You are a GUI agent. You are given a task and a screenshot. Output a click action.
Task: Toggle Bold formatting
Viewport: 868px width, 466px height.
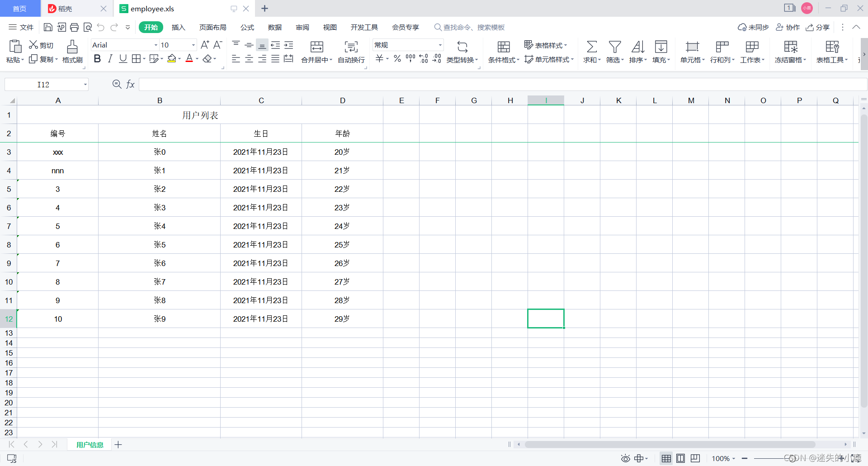click(x=97, y=59)
